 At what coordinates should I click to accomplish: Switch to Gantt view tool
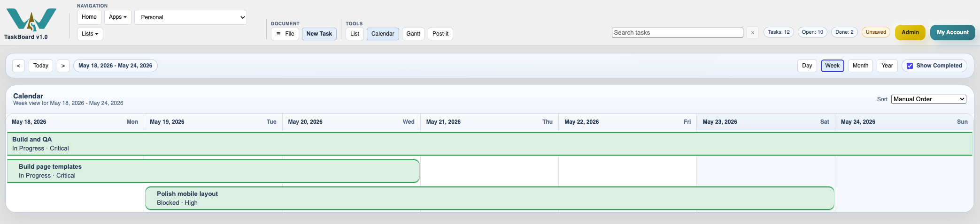click(x=413, y=34)
